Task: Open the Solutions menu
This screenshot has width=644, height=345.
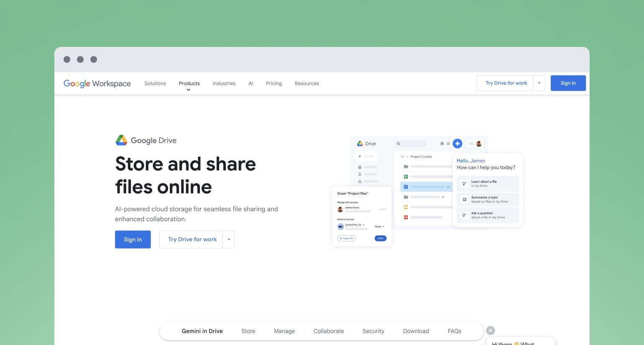Action: click(x=155, y=83)
